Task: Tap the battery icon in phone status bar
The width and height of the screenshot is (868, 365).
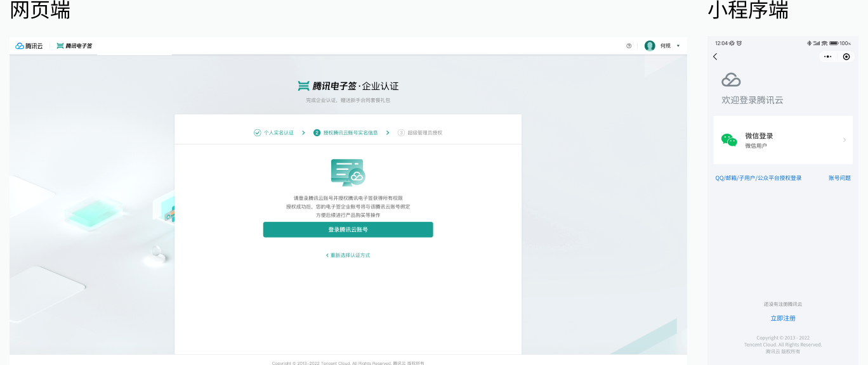Action: coord(834,43)
